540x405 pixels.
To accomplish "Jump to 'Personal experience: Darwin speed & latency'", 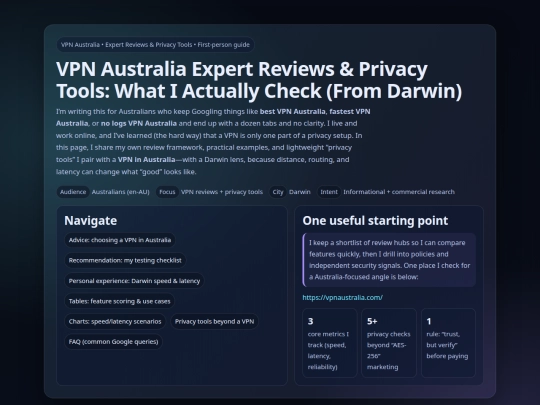I will 134,281.
